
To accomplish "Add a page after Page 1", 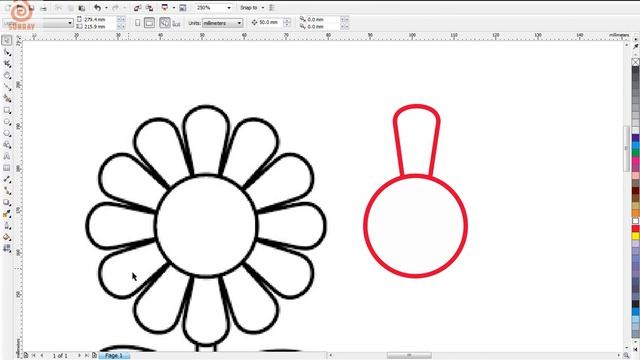I will 94,356.
